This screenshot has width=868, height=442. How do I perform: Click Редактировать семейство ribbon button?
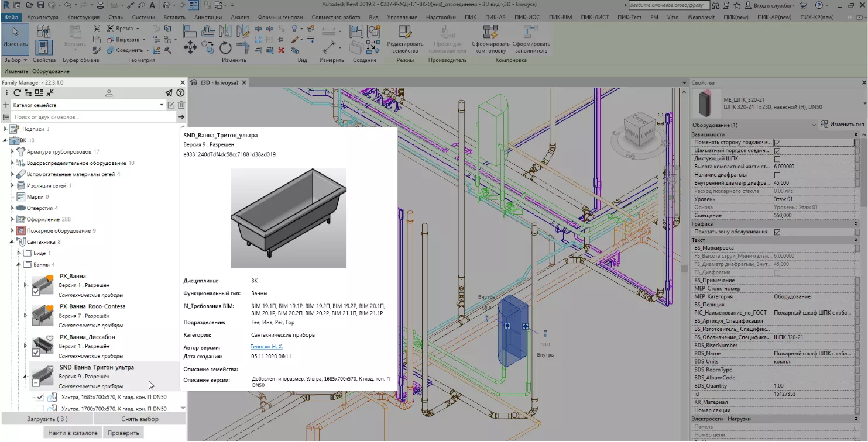click(404, 39)
